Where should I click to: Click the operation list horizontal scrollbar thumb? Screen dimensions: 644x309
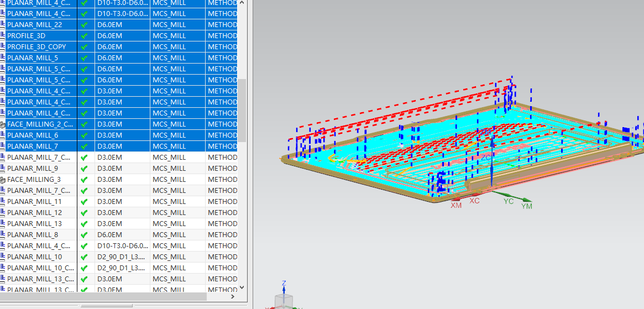coord(103,296)
